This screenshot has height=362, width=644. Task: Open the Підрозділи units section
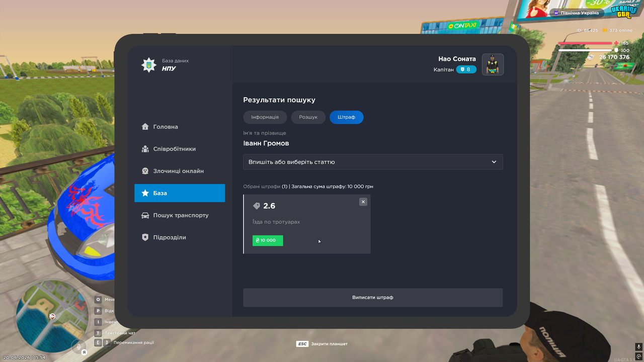point(180,237)
